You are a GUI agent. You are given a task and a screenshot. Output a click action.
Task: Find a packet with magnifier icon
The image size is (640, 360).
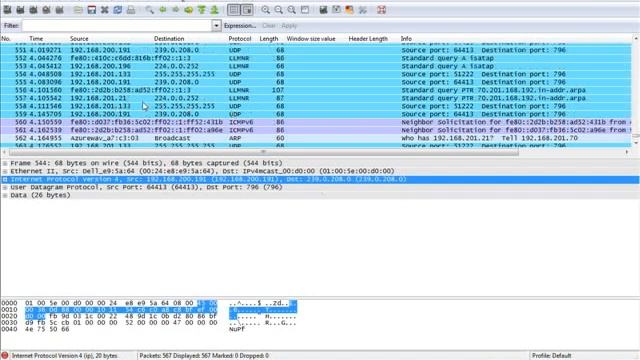point(149,10)
